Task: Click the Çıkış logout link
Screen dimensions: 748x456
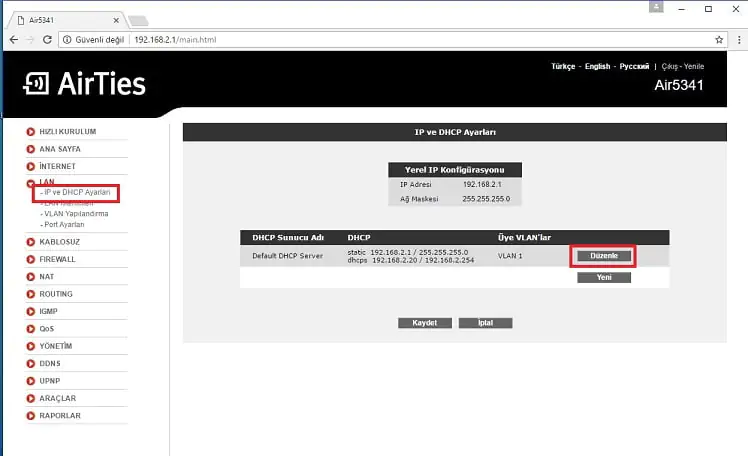Action: coord(669,66)
